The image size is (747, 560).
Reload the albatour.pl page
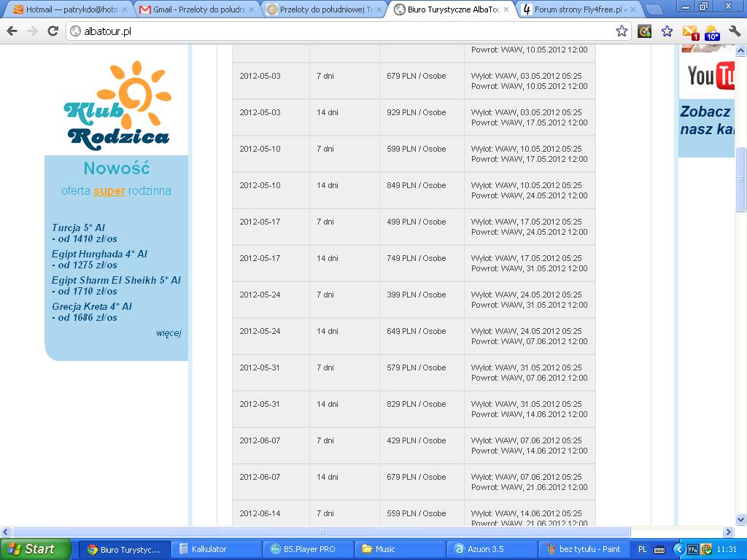[x=53, y=31]
